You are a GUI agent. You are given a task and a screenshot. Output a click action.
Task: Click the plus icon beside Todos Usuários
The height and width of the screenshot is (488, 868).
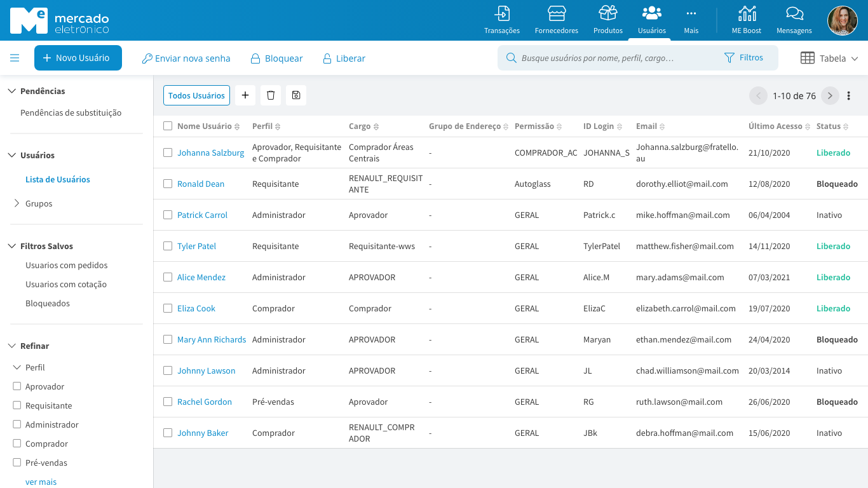(x=245, y=95)
